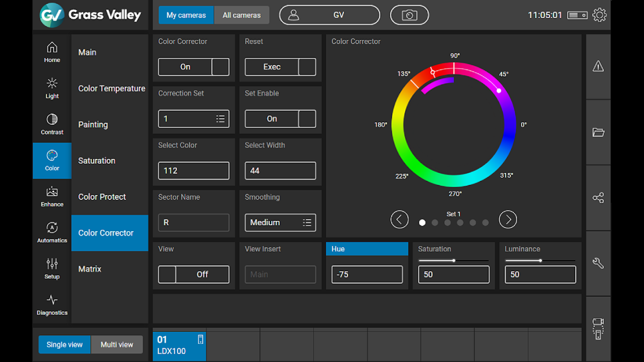644x362 pixels.
Task: Select the Color palette icon
Action: 52,155
